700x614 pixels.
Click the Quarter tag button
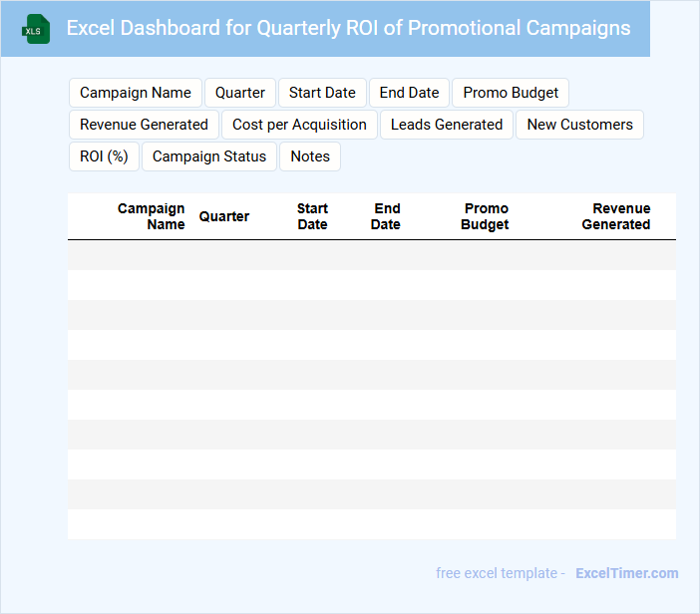point(240,93)
